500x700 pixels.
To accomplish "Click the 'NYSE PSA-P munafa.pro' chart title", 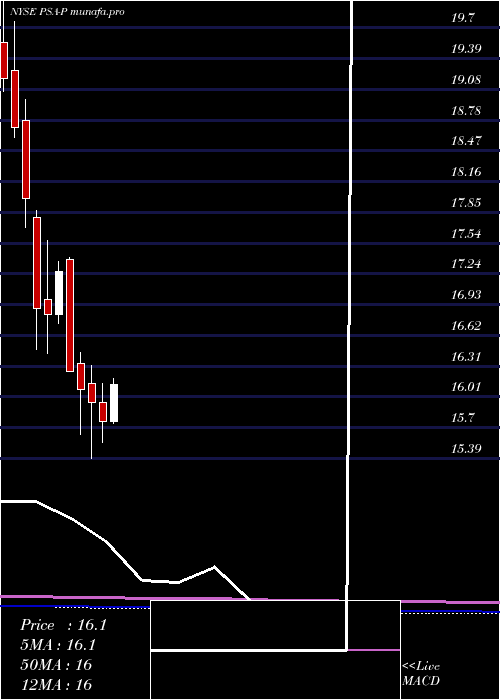I will 67,12.
